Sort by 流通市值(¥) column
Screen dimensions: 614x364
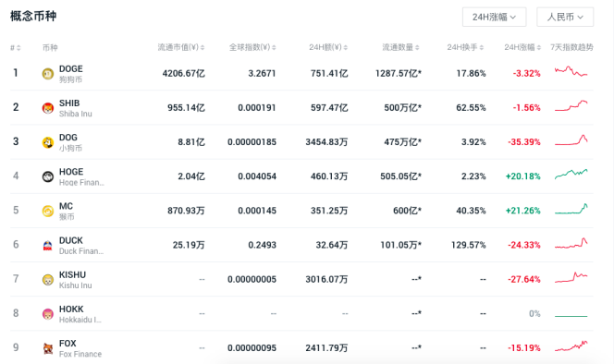[x=181, y=47]
